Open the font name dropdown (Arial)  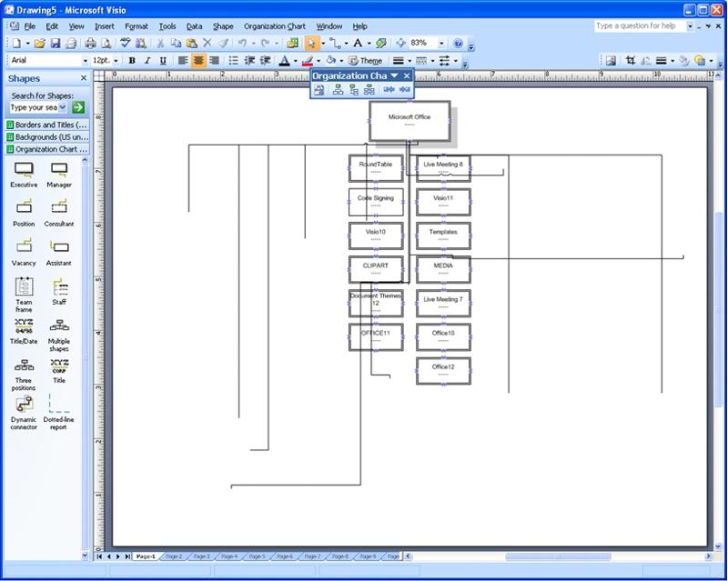85,60
